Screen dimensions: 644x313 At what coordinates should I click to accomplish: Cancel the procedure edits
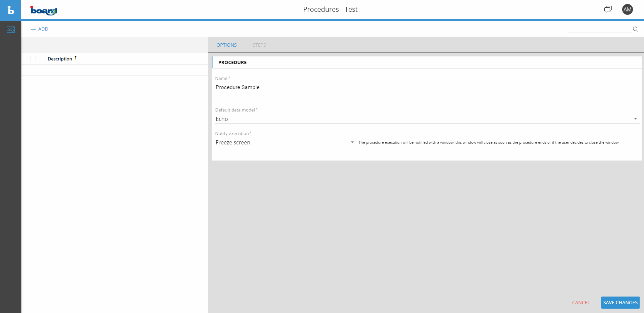point(581,303)
